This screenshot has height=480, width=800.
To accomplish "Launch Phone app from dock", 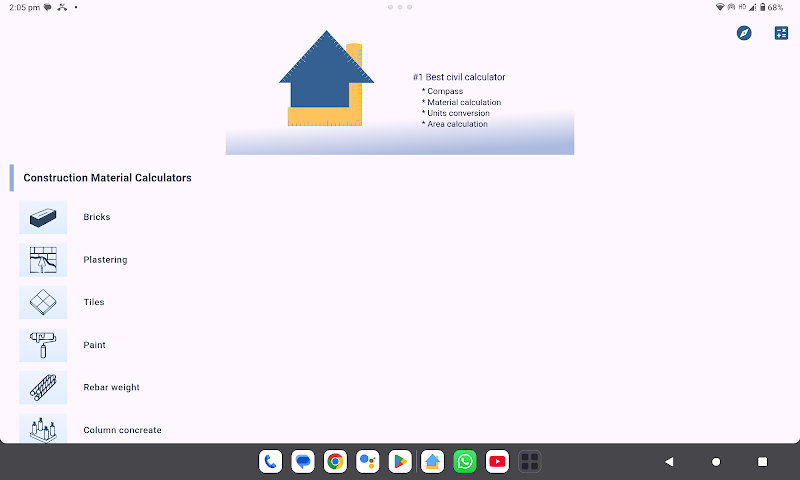I will pos(270,462).
